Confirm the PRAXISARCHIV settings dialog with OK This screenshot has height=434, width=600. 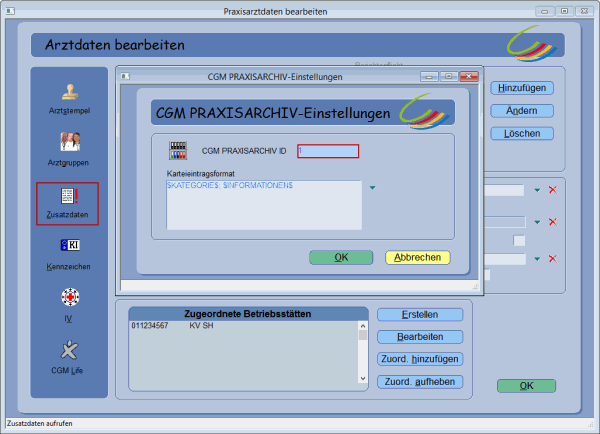(340, 257)
